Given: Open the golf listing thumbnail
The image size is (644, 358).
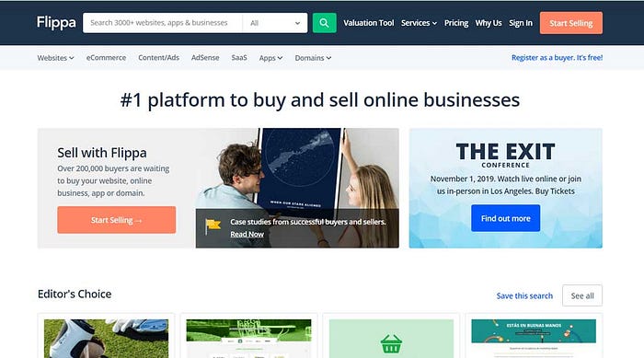Looking at the screenshot, I should tap(106, 339).
